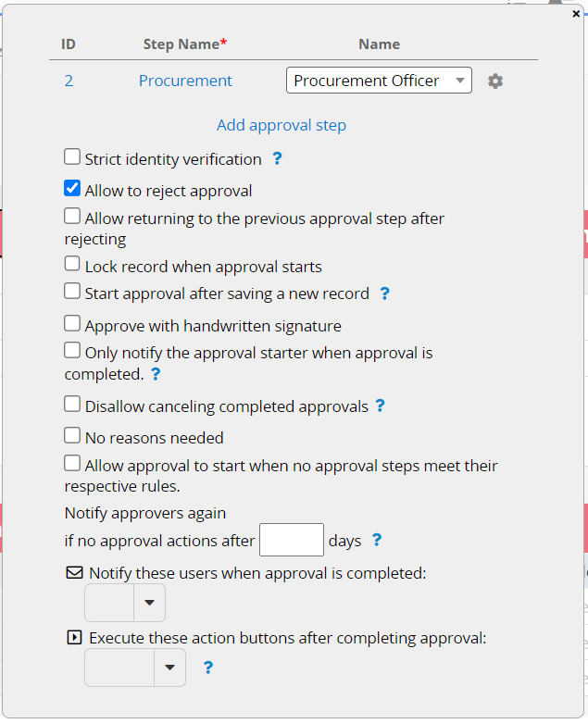
Task: Show help for Execute action buttons option
Action: [x=208, y=668]
